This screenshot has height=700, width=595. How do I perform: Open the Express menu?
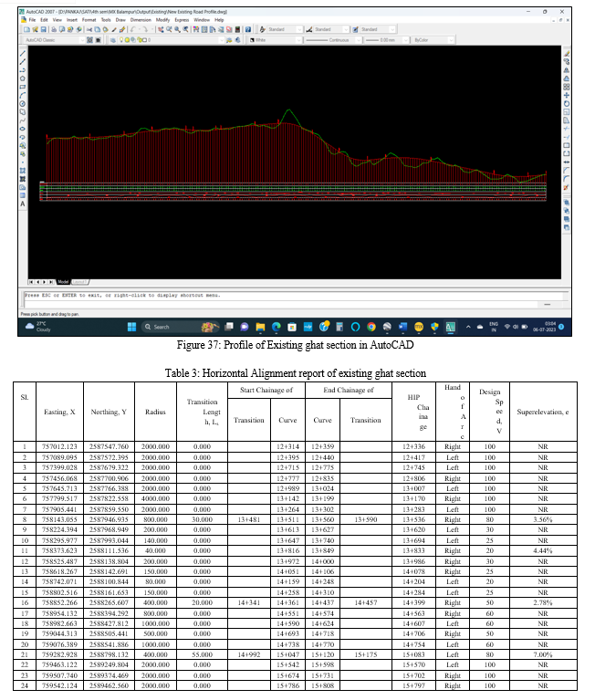(x=182, y=20)
